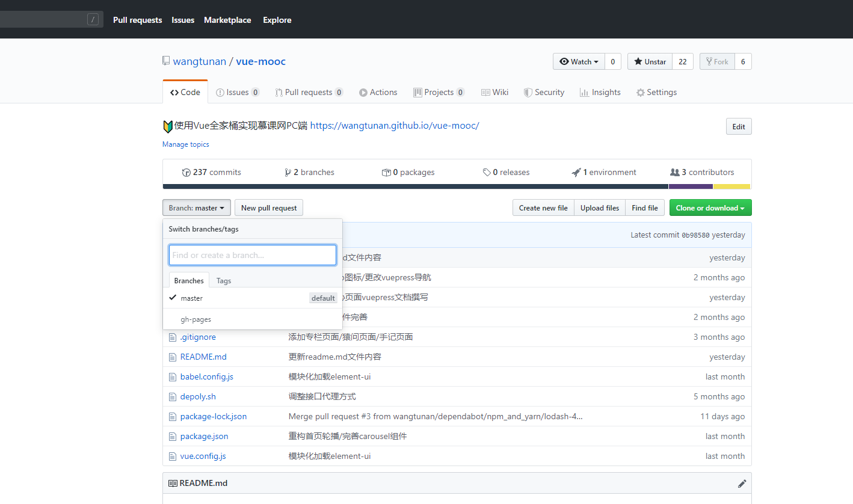
Task: Open the repository Pull requests tab
Action: point(309,92)
